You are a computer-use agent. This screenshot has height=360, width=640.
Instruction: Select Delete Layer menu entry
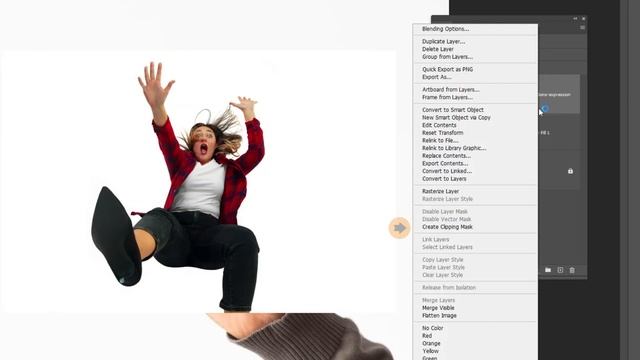[438, 49]
